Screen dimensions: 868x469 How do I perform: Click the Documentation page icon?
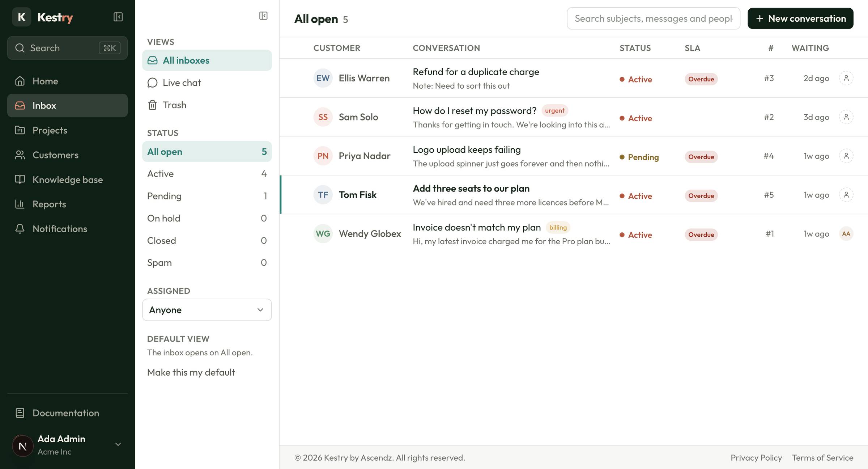tap(20, 413)
